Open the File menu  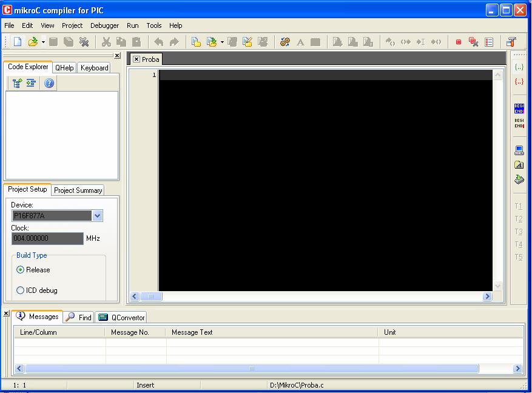pyautogui.click(x=9, y=25)
